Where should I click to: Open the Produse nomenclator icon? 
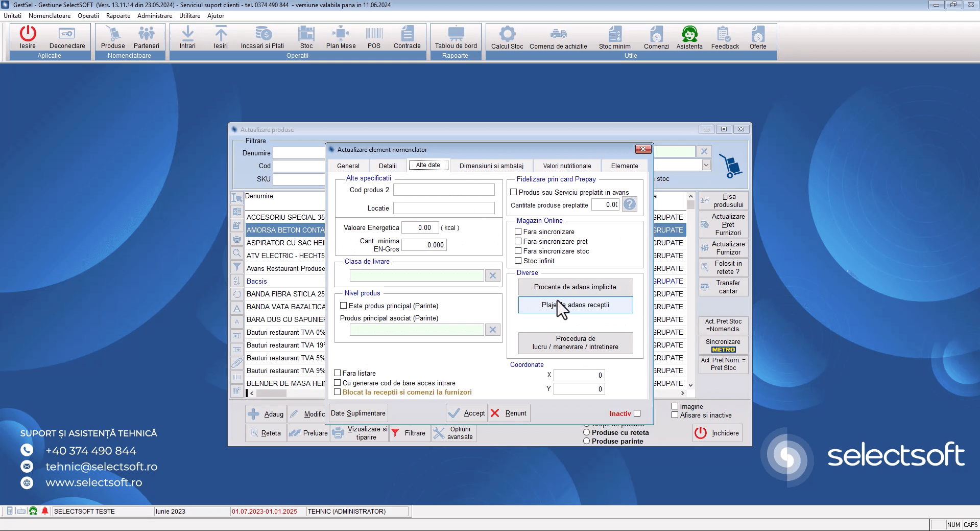point(113,34)
